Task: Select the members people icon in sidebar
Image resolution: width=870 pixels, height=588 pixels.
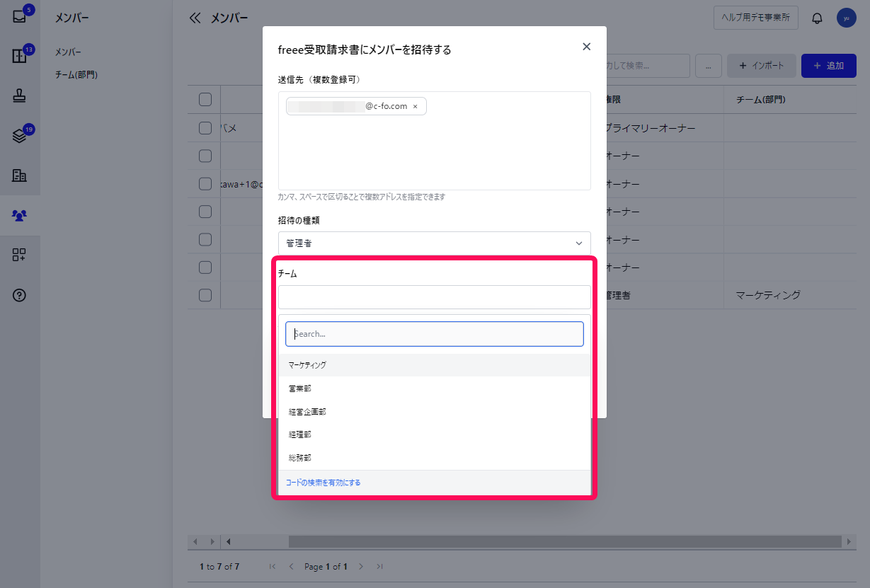Action: pos(20,215)
